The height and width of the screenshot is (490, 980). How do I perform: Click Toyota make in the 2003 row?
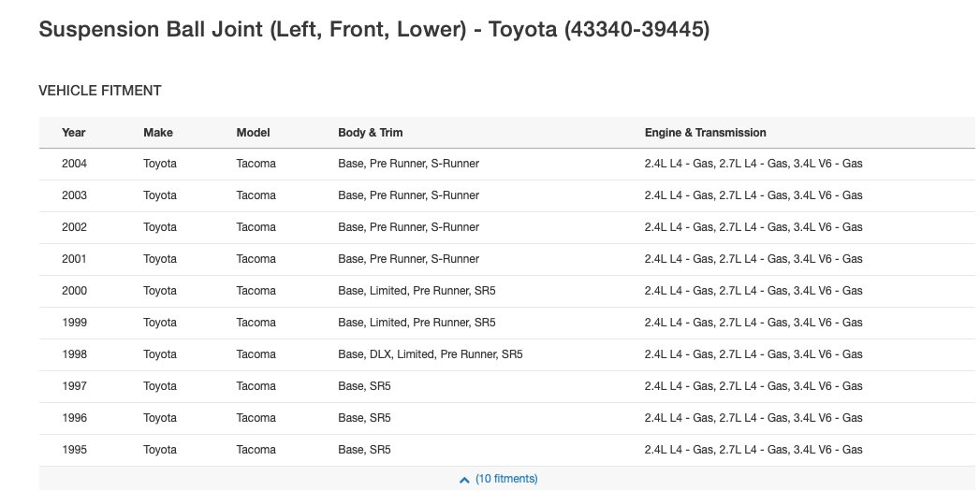click(160, 195)
